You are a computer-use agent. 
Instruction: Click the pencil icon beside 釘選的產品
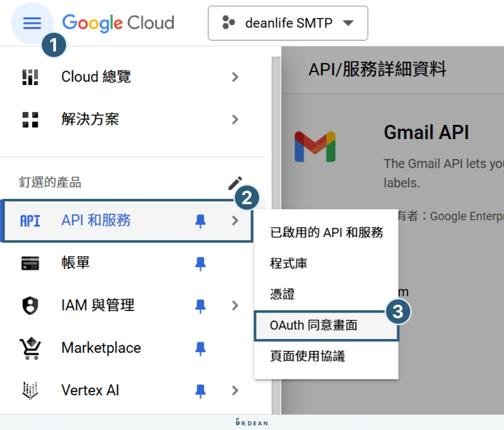coord(235,182)
